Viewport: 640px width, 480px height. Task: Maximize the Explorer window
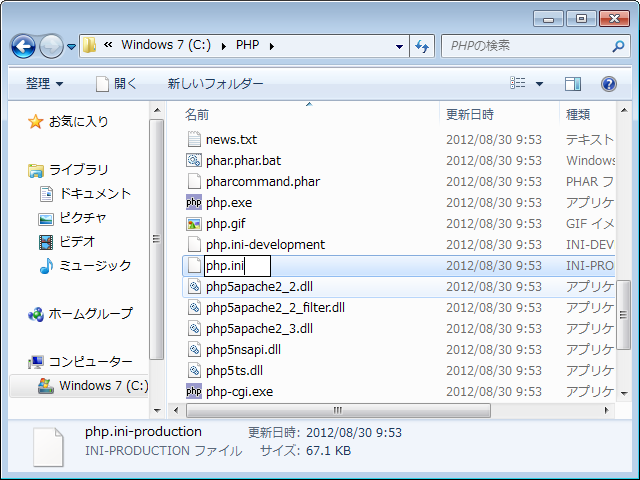coord(581,19)
